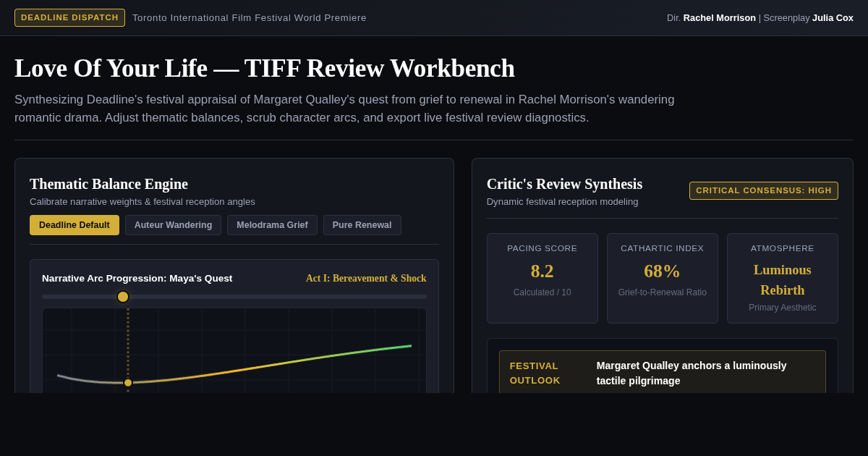Click 'Act I: Bereavement & Shock' label
The height and width of the screenshot is (456, 868).
pyautogui.click(x=366, y=279)
